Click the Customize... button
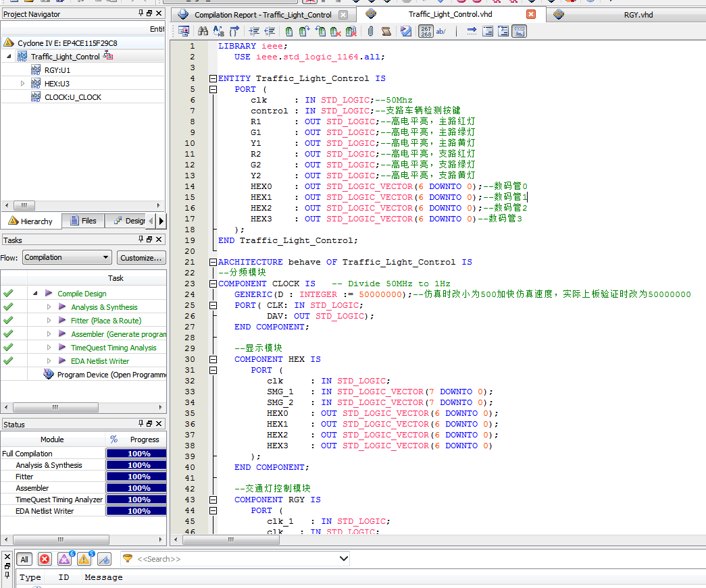This screenshot has width=706, height=588. pos(141,257)
